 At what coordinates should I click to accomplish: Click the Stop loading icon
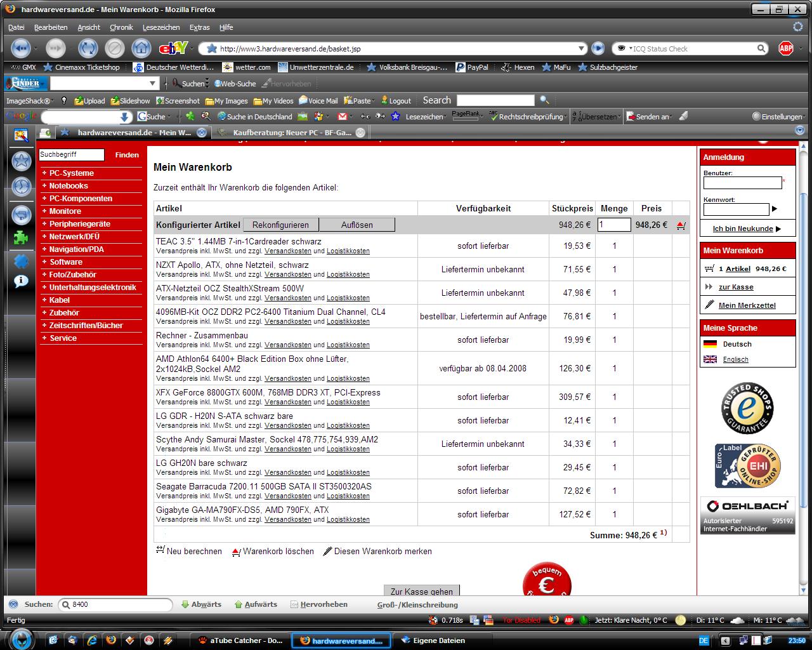click(x=114, y=48)
